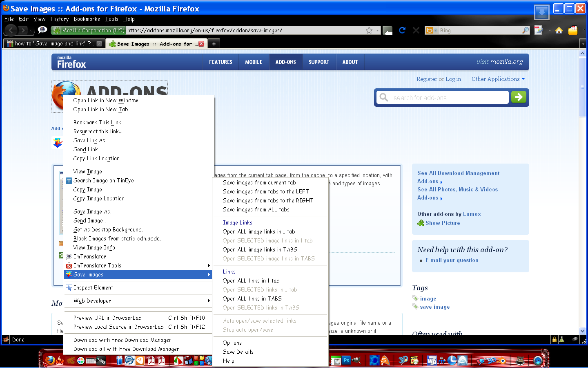Viewport: 588px width, 368px height.
Task: Click the Bing search magnifier icon
Action: click(526, 30)
